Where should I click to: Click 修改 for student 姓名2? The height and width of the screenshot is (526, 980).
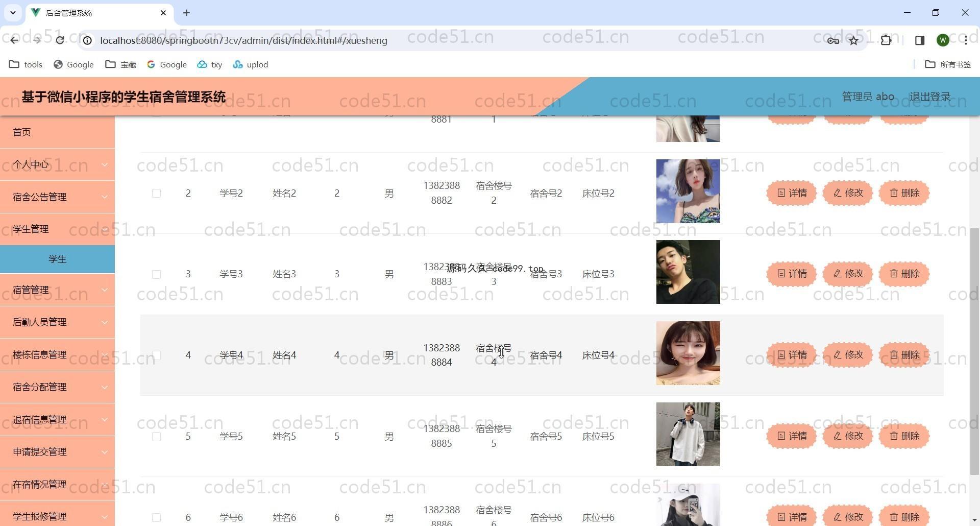[x=848, y=193]
